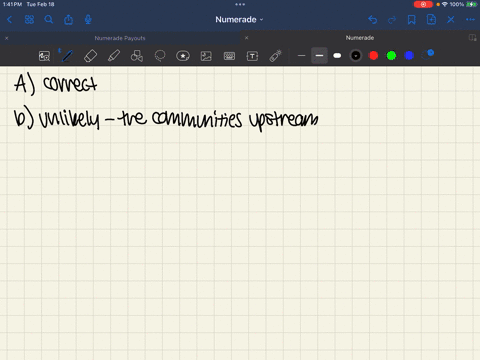Open the split view icon
This screenshot has height=360, width=480.
click(x=472, y=38)
